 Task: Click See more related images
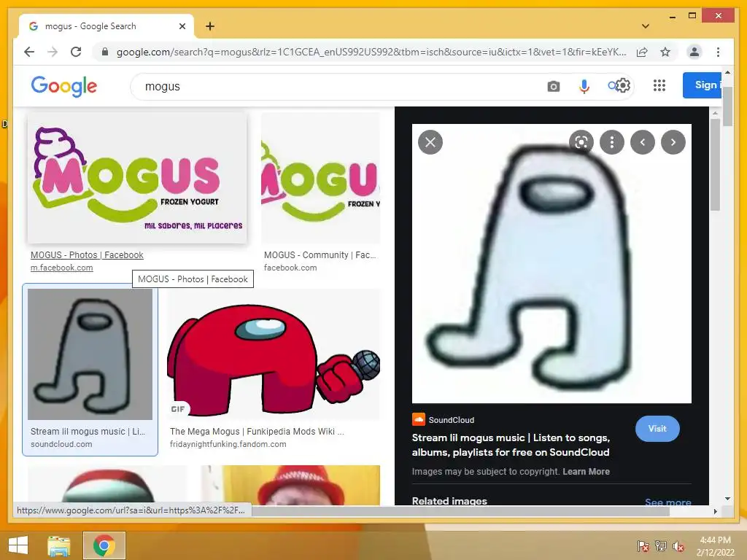668,502
